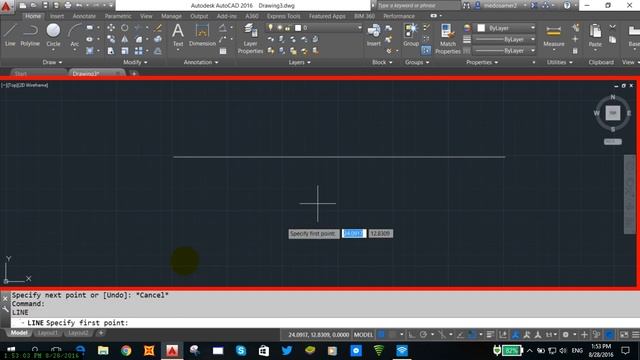The width and height of the screenshot is (640, 360).
Task: Open the Insert ribbon tab
Action: coord(57,16)
